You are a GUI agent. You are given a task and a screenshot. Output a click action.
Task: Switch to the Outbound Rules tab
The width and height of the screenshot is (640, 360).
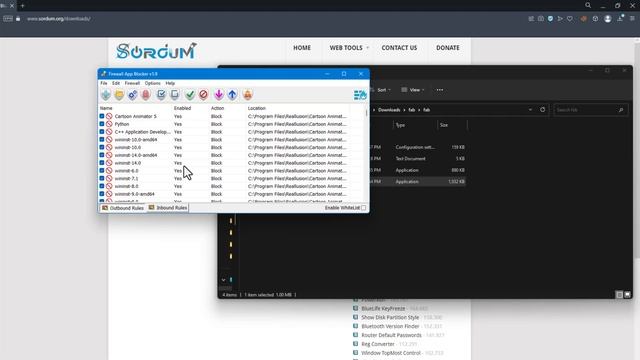click(x=123, y=208)
